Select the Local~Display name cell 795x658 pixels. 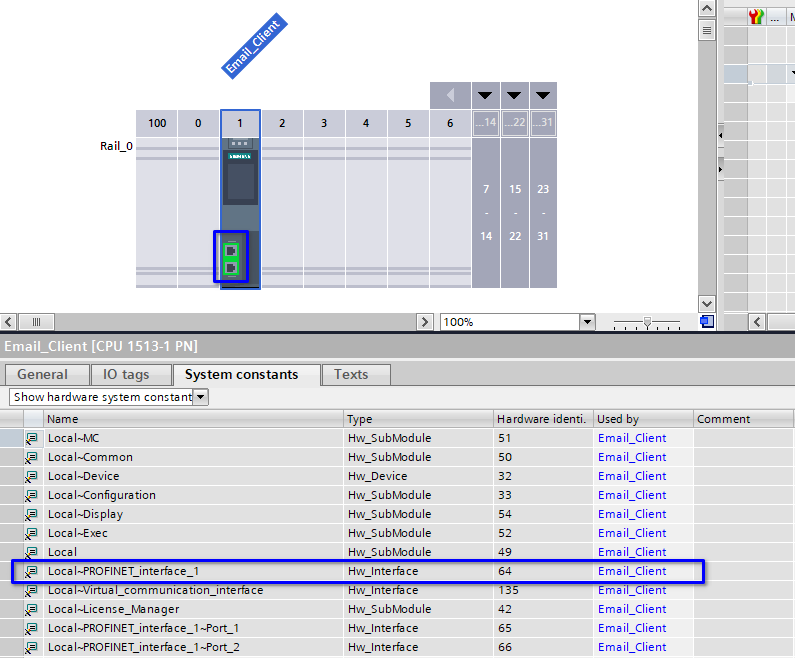tap(194, 514)
